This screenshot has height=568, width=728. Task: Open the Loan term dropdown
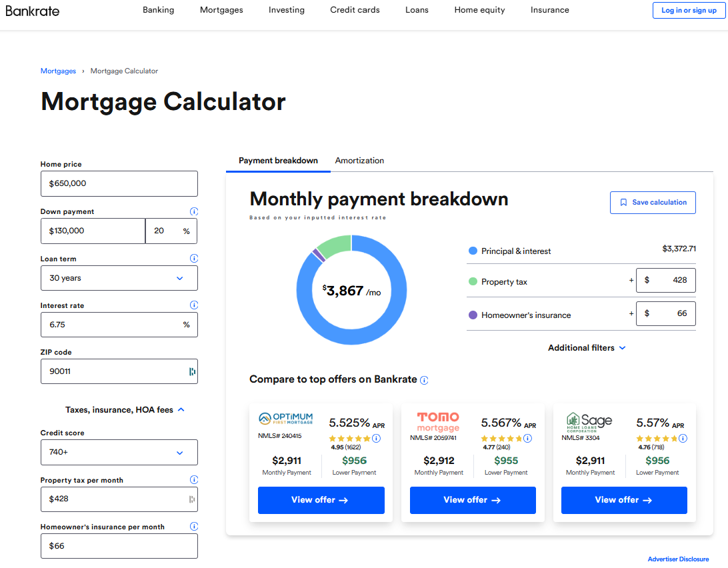coord(119,278)
